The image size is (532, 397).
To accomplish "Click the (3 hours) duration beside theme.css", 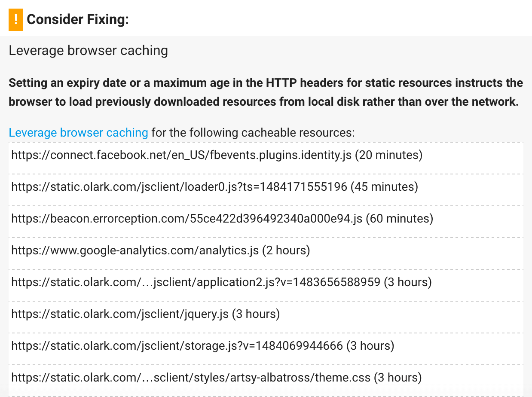I will click(x=397, y=377).
